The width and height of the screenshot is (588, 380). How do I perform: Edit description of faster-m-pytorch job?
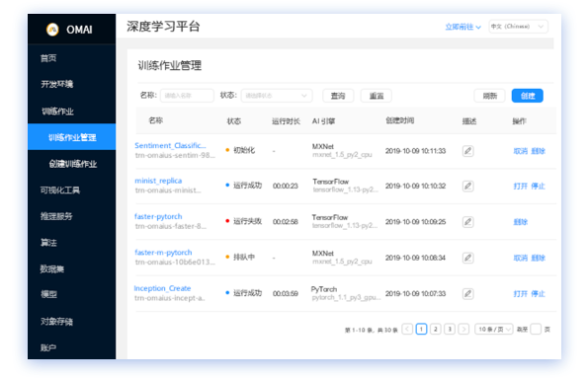pyautogui.click(x=467, y=258)
